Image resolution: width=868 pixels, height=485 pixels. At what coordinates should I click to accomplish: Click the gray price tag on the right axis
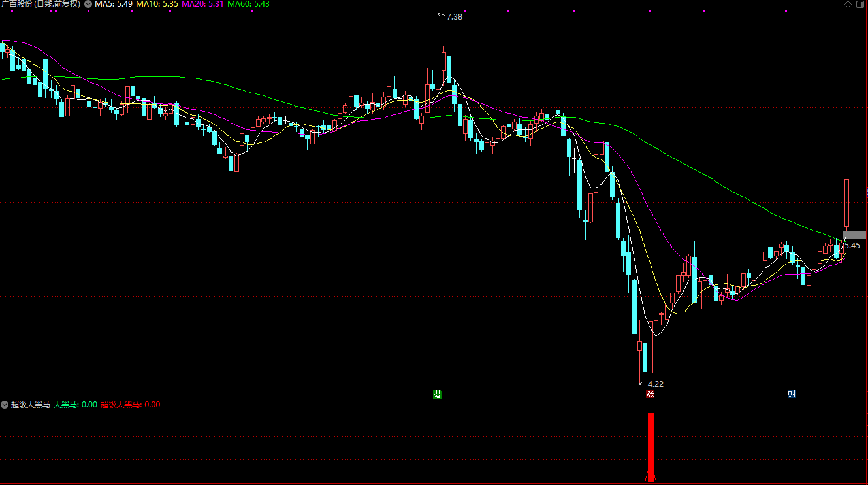coord(854,235)
